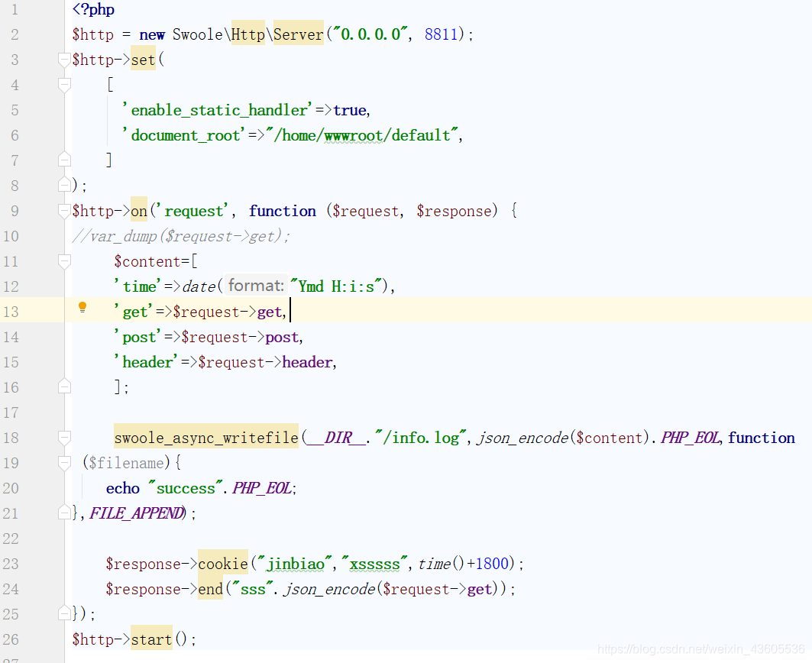Collapse the configuration array fold on line 4
The height and width of the screenshot is (663, 812).
tap(64, 85)
